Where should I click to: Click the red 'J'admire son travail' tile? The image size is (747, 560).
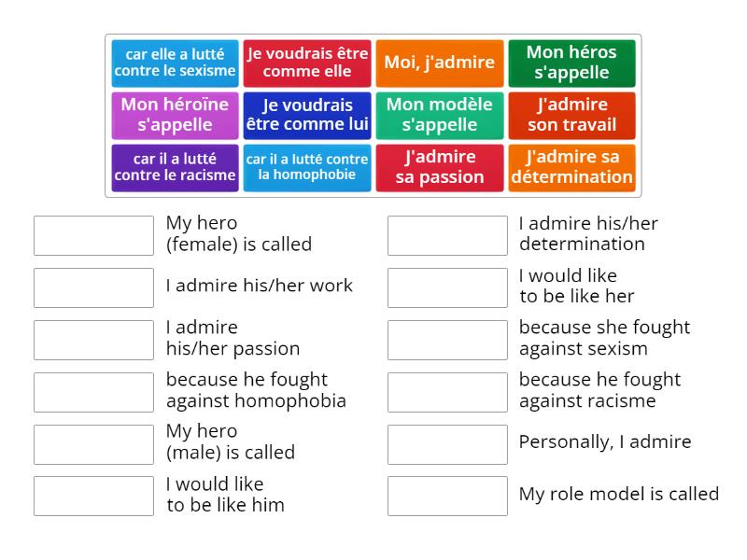coord(572,116)
